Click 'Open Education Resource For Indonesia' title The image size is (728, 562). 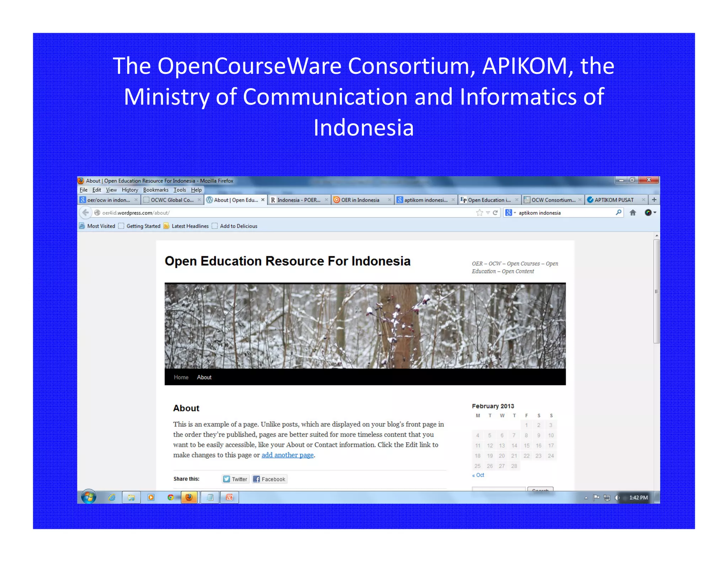coord(288,261)
